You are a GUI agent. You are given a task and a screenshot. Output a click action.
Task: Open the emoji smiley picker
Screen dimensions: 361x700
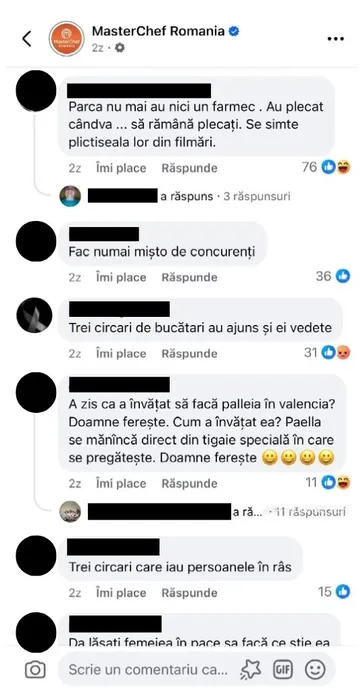click(315, 670)
